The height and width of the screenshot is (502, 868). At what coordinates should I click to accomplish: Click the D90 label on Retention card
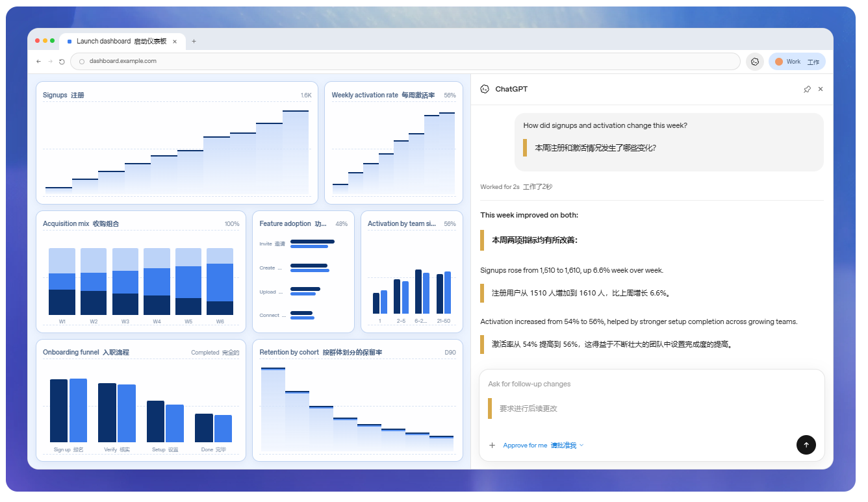pyautogui.click(x=450, y=353)
